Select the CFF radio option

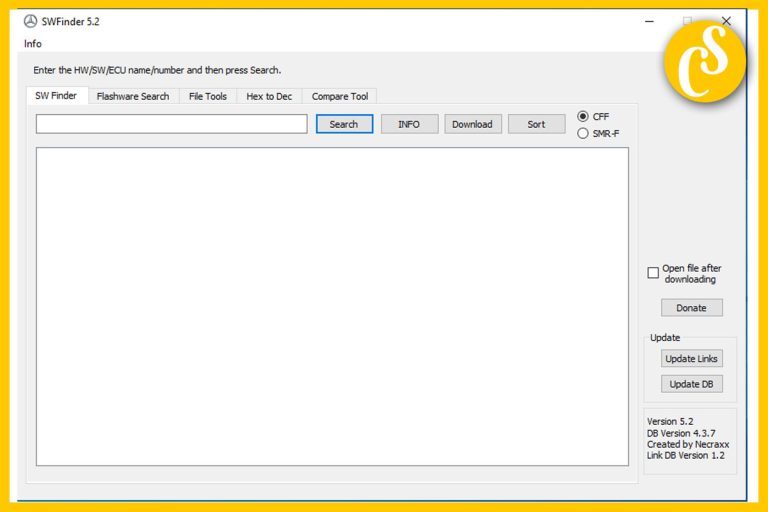584,116
